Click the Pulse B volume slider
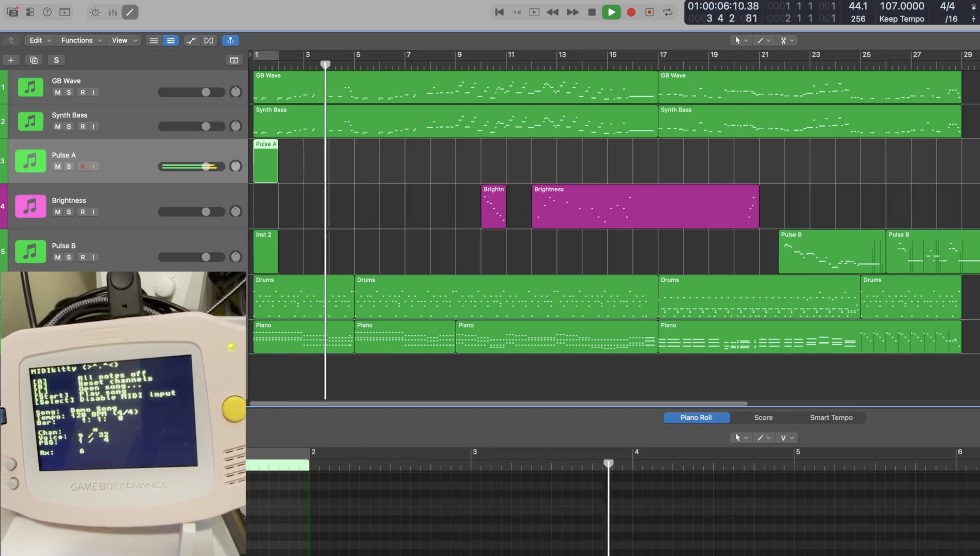This screenshot has height=556, width=980. coord(192,257)
